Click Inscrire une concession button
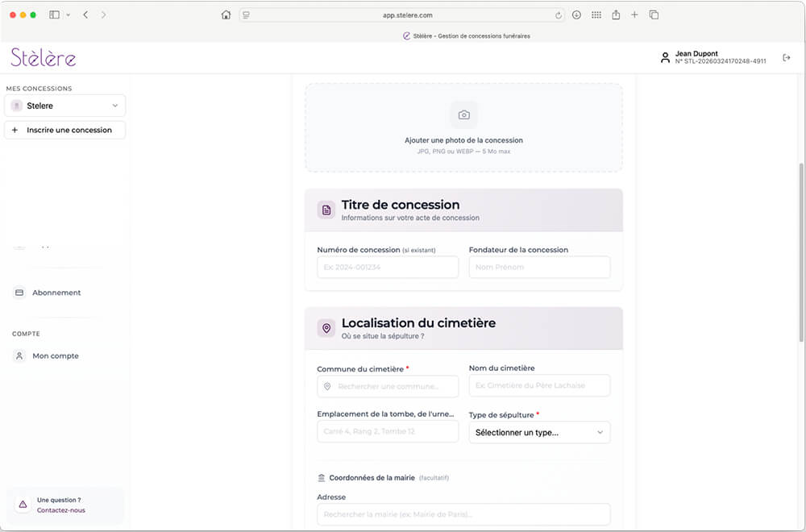Screen dimensions: 806x532 pyautogui.click(x=64, y=130)
